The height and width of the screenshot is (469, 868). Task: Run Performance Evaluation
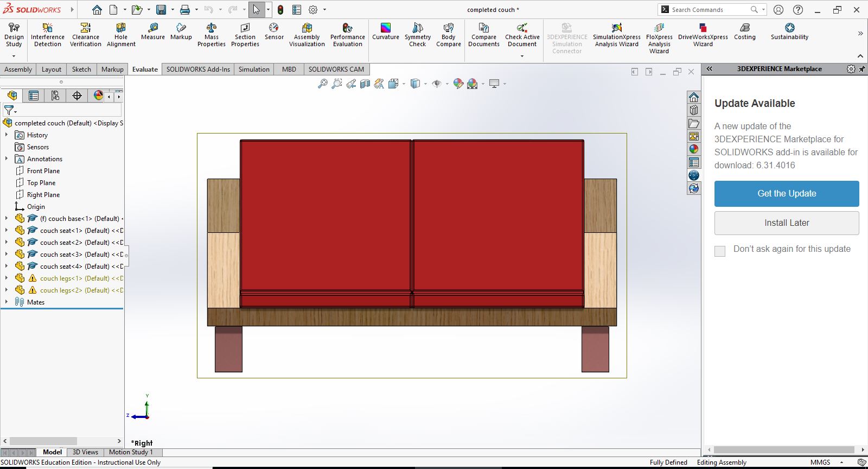tap(348, 35)
